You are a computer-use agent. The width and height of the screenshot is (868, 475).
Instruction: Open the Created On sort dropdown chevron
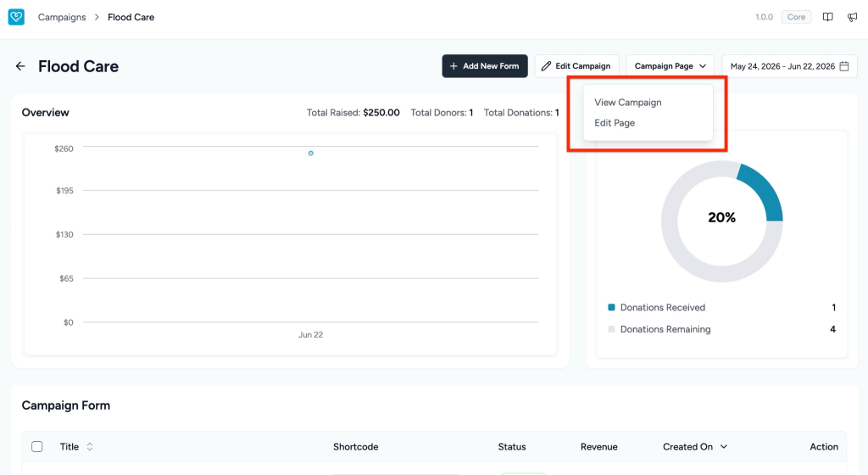pyautogui.click(x=724, y=446)
